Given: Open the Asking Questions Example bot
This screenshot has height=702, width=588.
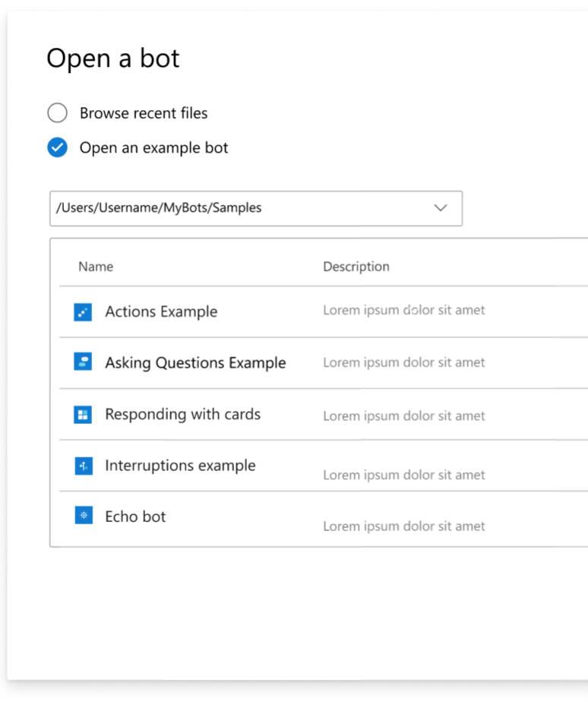Looking at the screenshot, I should point(195,362).
